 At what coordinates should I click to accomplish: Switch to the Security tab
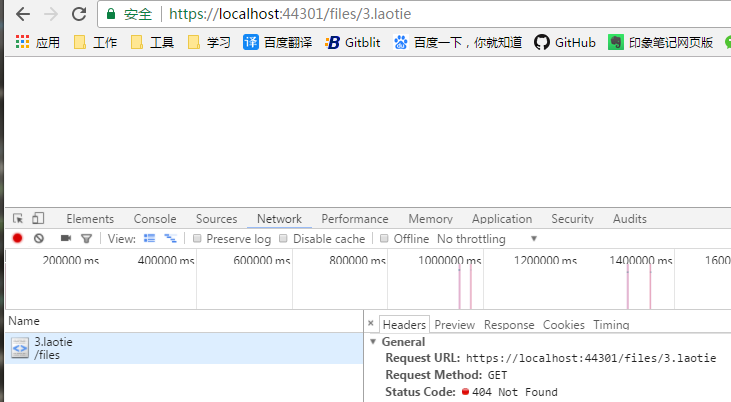[572, 219]
